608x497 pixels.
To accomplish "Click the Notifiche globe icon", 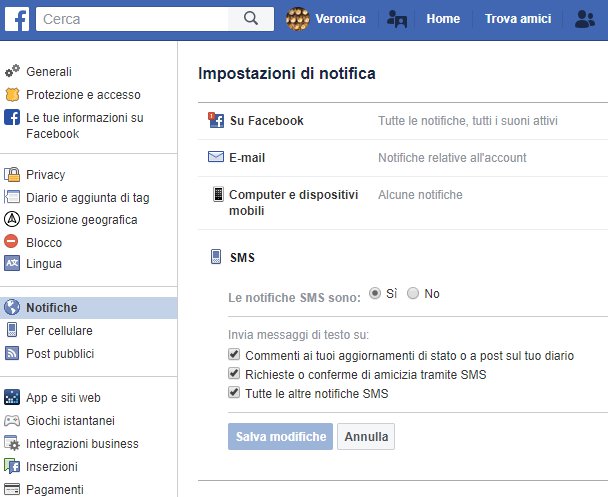I will (x=12, y=307).
